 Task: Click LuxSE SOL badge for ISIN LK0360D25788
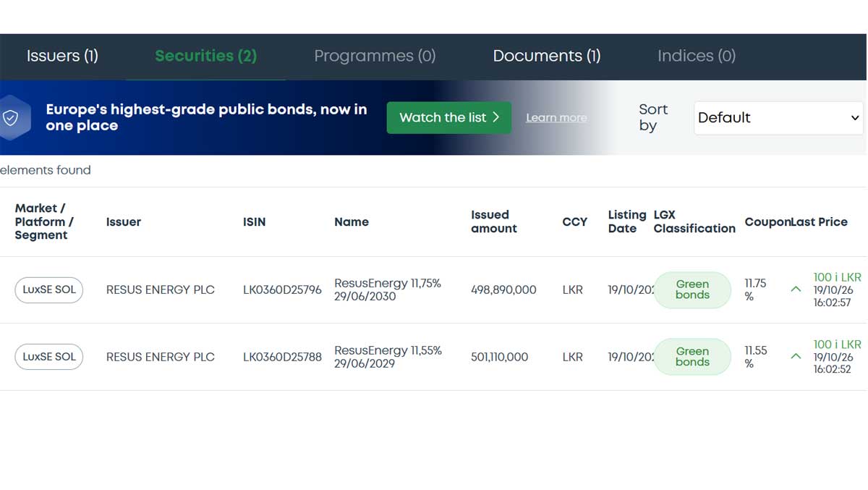49,357
